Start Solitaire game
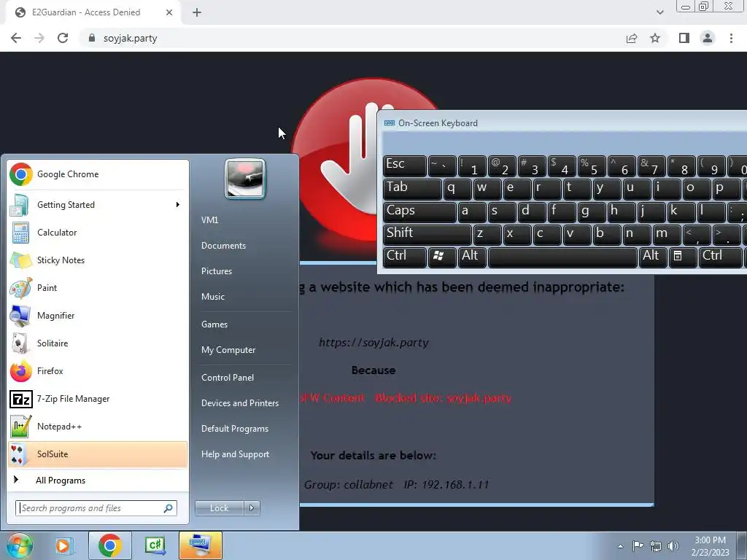747x560 pixels. click(98, 343)
